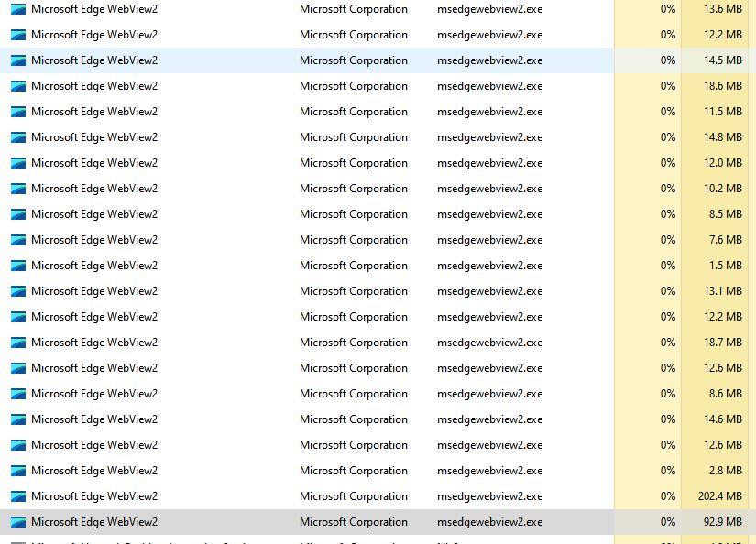Click the 0% CPU value in 7.6 MB row

[668, 240]
